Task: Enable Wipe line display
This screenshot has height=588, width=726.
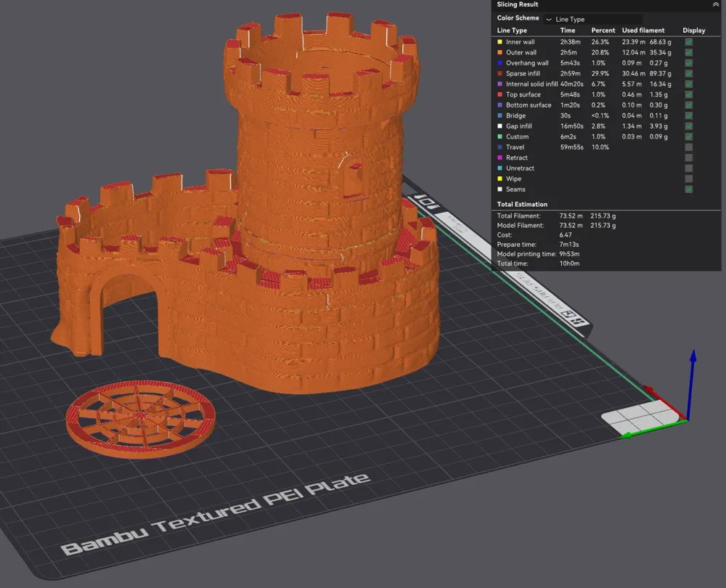Action: 688,179
